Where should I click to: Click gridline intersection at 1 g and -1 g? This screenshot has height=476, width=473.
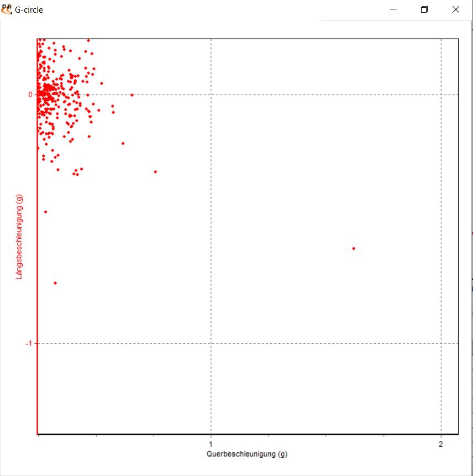click(211, 343)
